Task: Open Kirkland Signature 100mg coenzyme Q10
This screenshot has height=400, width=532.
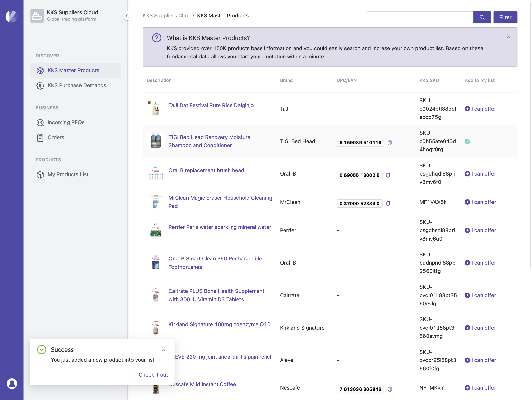Action: [x=219, y=324]
